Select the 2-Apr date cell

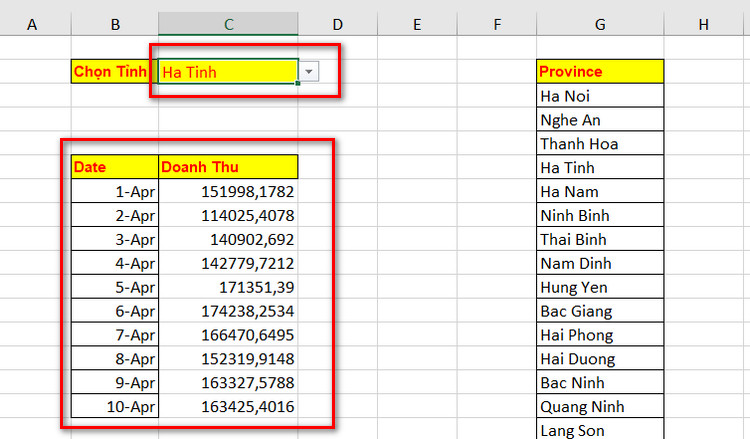[x=115, y=215]
